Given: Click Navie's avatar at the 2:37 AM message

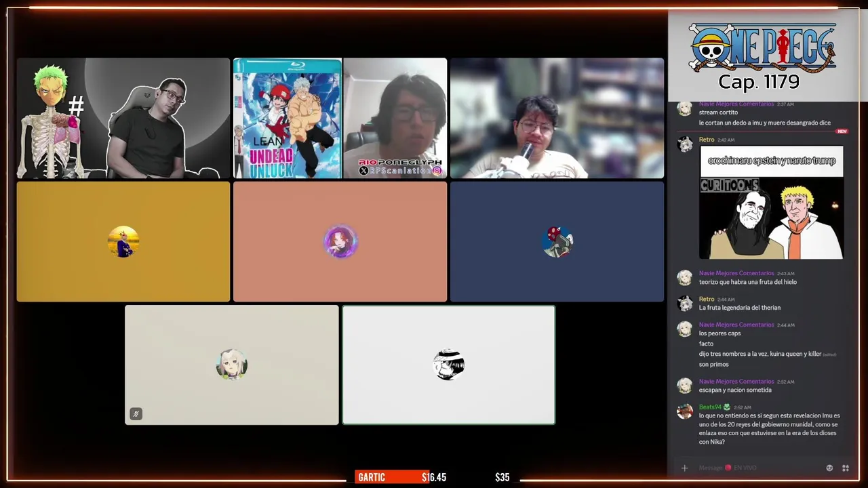Looking at the screenshot, I should tap(685, 108).
